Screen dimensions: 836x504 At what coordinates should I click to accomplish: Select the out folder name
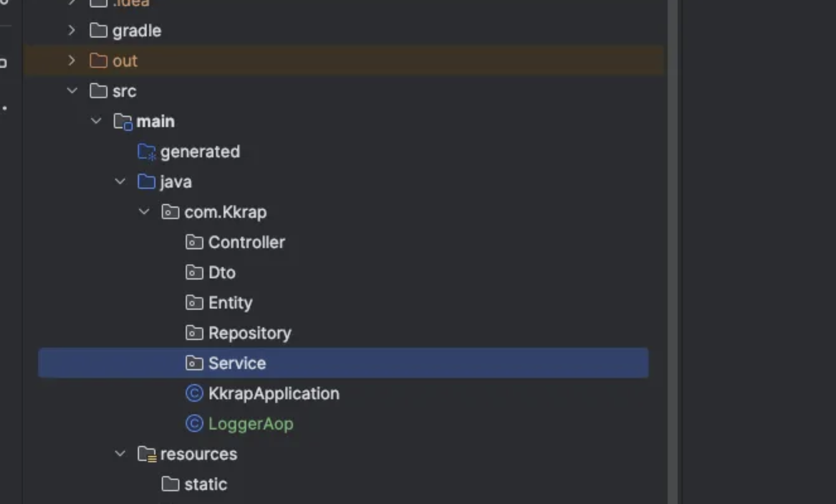[125, 61]
